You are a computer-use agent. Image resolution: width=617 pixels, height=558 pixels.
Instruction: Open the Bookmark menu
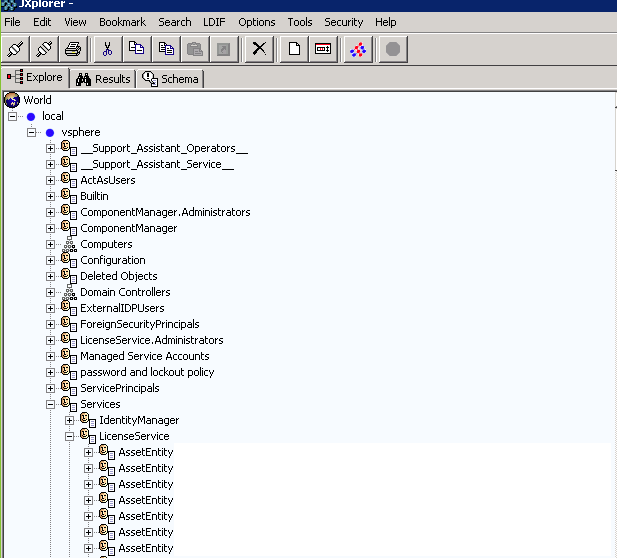tap(122, 22)
